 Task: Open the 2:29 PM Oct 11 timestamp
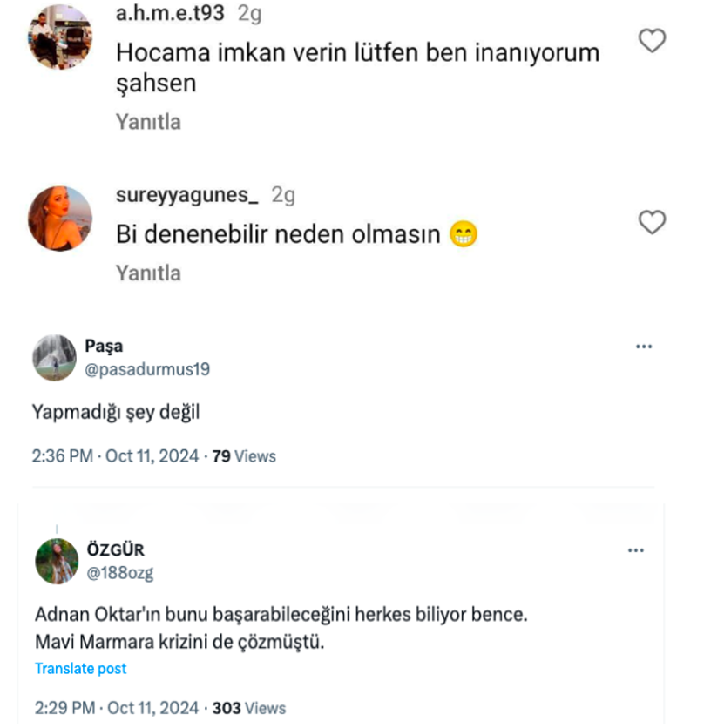pos(117,708)
